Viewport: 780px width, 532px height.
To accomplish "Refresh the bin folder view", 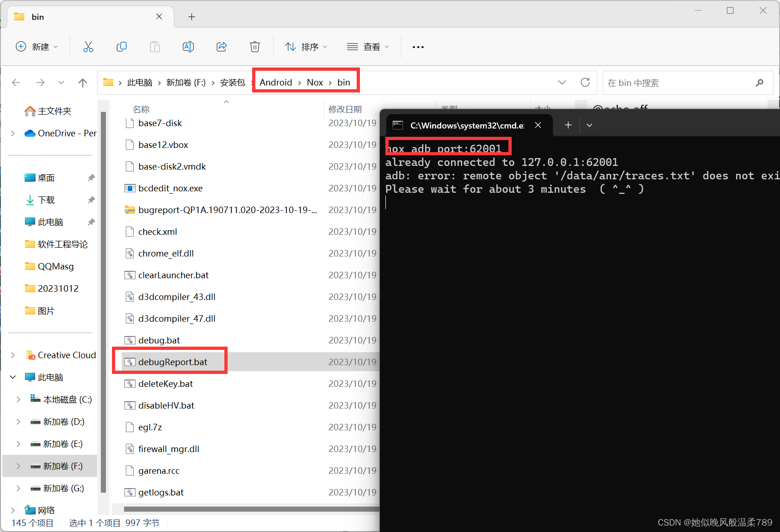I will coord(585,82).
